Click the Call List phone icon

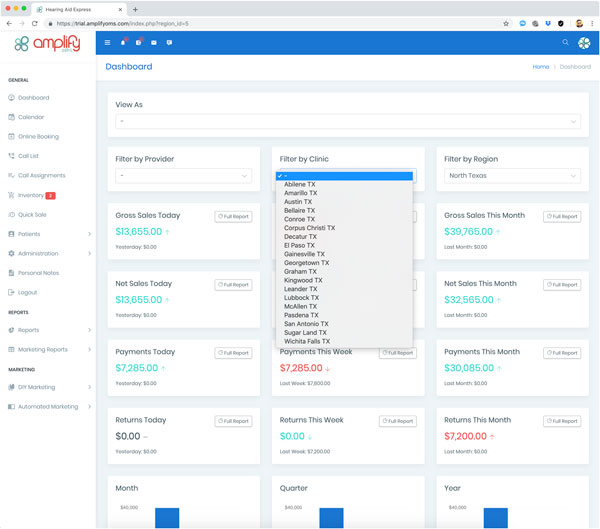[x=11, y=156]
